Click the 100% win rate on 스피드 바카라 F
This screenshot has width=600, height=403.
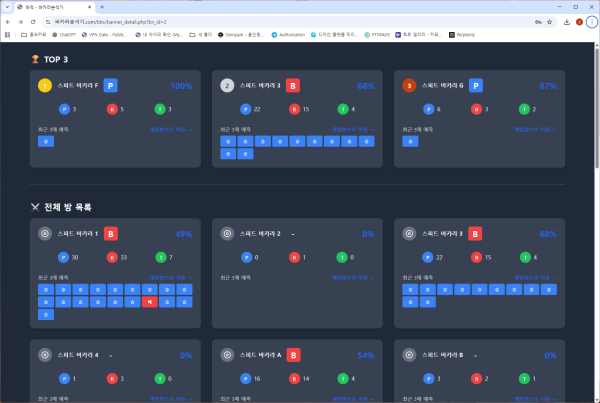(x=181, y=86)
